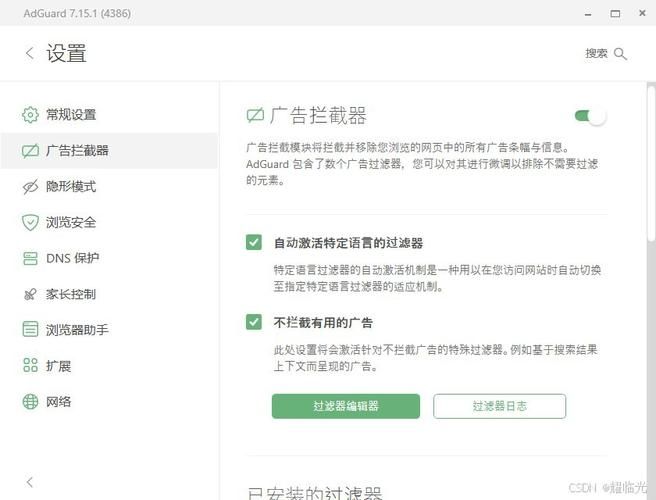Close the AdGuard window
Screen dimensions: 656x500
tap(643, 13)
